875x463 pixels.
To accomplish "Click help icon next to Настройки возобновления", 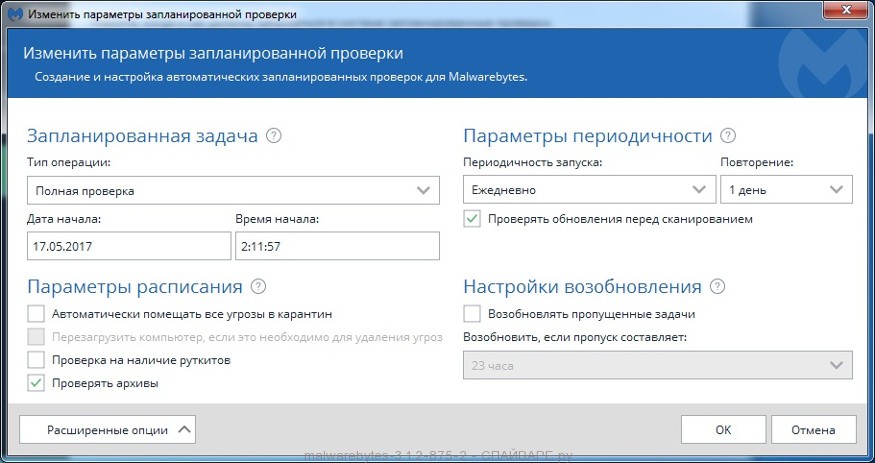I will pos(717,287).
